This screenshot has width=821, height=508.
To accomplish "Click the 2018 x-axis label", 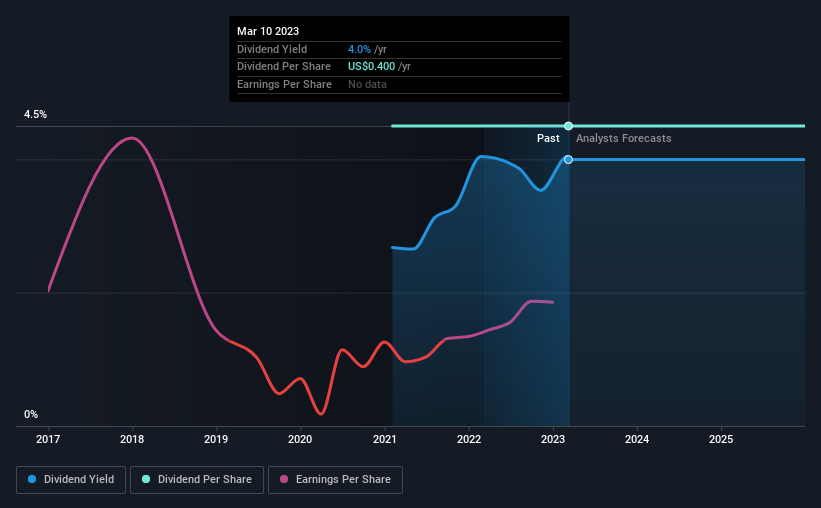I will (x=132, y=439).
